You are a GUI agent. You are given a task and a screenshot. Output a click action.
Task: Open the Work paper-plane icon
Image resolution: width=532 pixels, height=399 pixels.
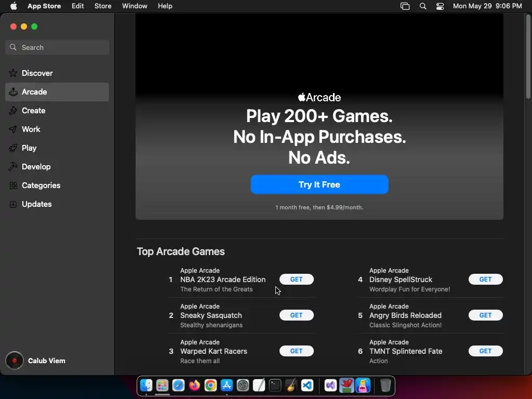(x=13, y=129)
